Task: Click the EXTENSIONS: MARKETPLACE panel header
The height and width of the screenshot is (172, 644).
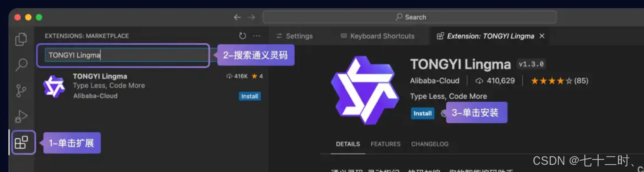Action: 87,36
